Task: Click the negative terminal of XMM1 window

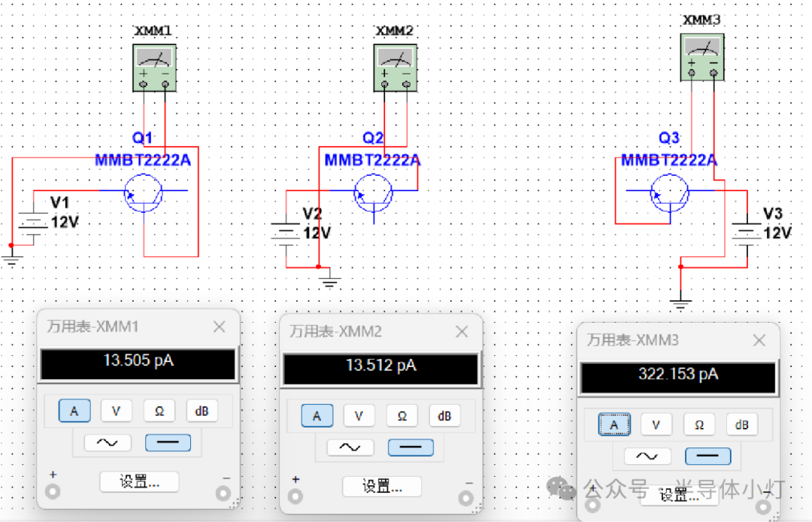Action: [223, 493]
